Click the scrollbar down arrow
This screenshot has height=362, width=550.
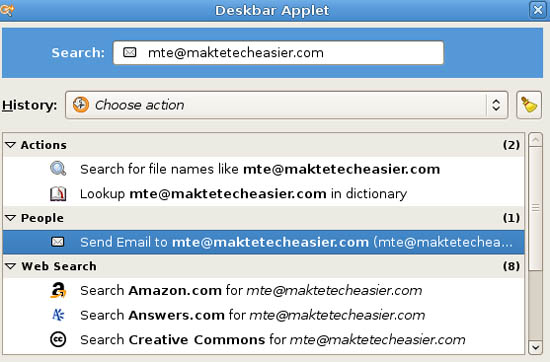(x=535, y=347)
